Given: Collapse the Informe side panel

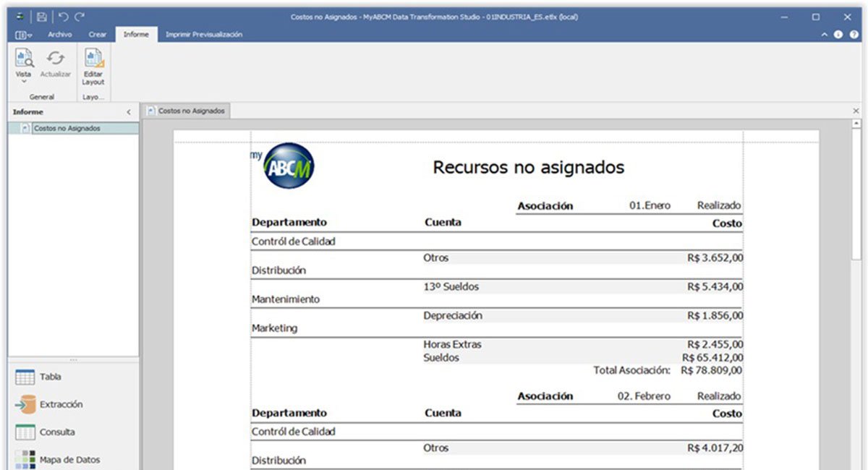Looking at the screenshot, I should (x=129, y=112).
